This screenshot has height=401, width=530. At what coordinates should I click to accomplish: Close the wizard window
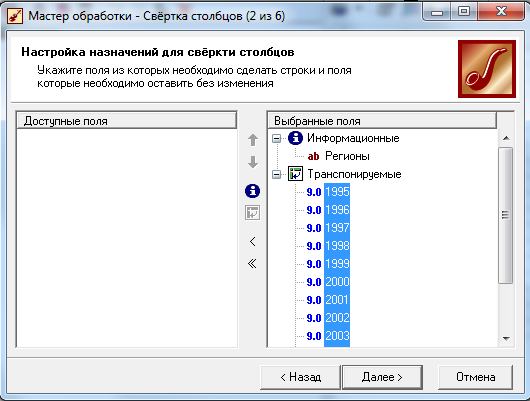(x=501, y=12)
